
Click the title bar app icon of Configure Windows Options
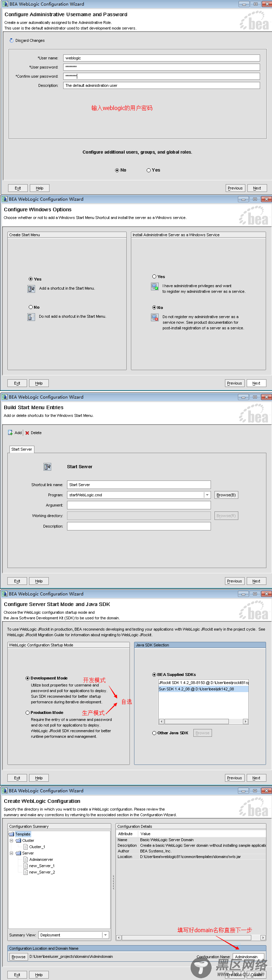point(5,199)
